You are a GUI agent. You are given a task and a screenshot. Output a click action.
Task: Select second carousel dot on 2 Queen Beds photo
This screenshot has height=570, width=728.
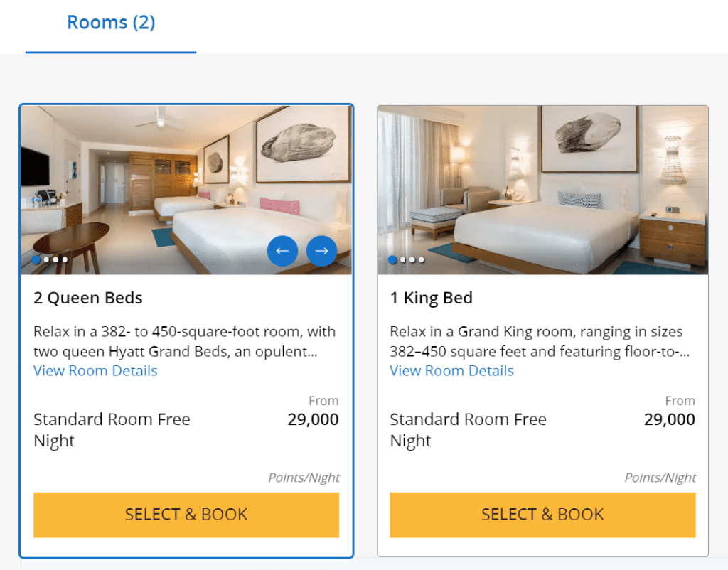46,260
